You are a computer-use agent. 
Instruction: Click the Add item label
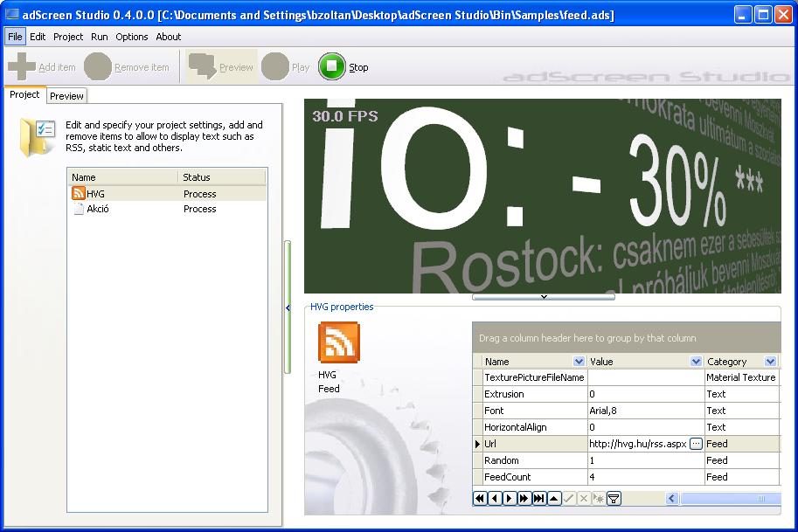click(x=57, y=67)
